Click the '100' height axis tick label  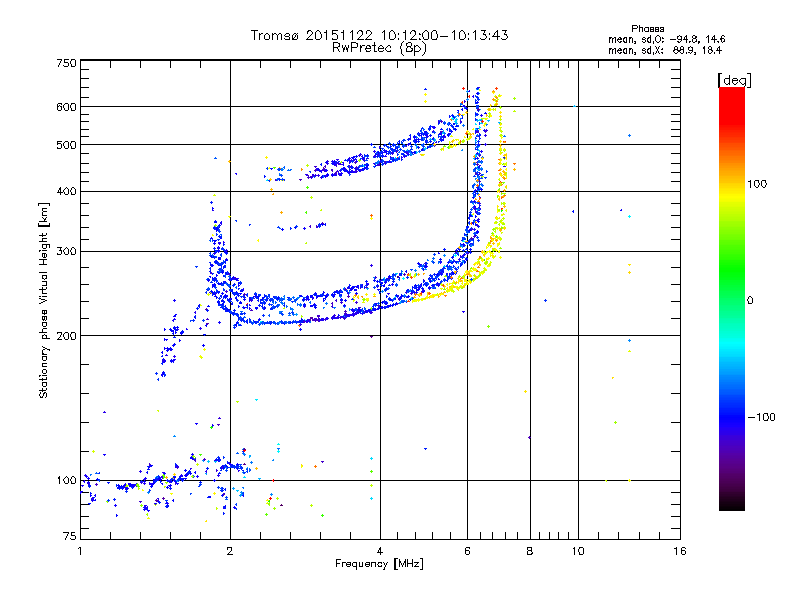[66, 481]
